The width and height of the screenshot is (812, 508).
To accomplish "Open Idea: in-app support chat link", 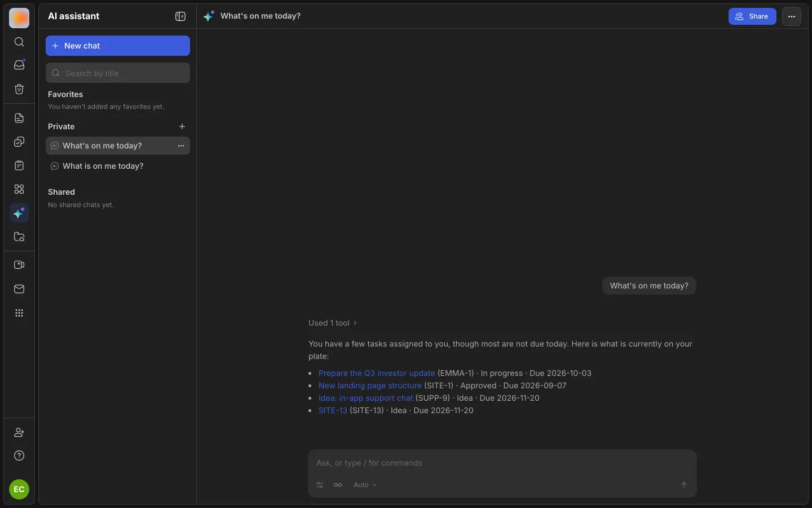I will 366,398.
